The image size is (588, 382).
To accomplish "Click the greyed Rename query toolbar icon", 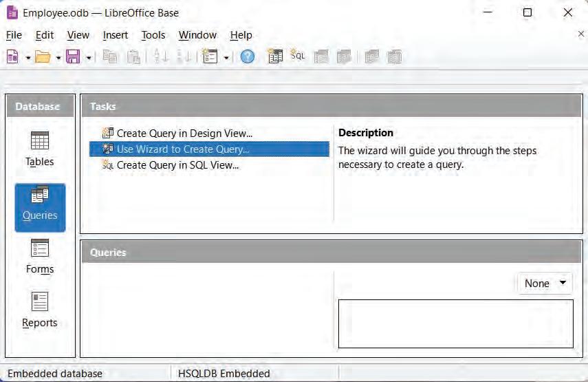I will point(395,57).
